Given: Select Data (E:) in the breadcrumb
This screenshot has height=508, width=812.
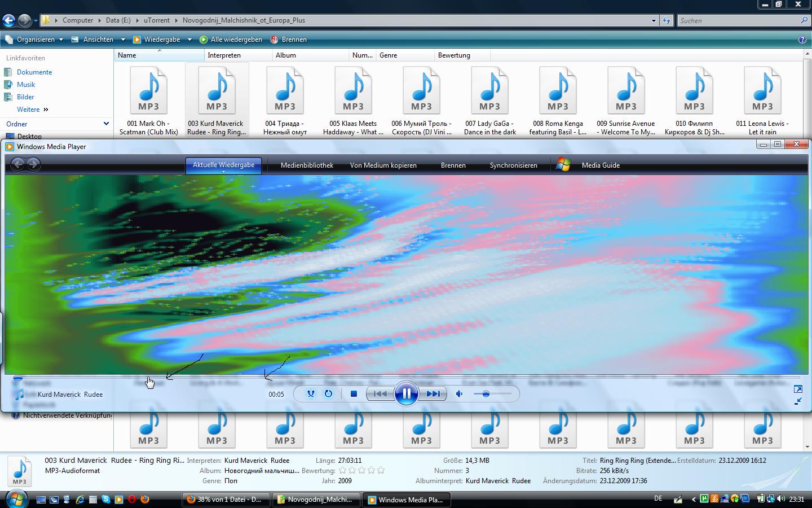Looking at the screenshot, I should point(118,20).
